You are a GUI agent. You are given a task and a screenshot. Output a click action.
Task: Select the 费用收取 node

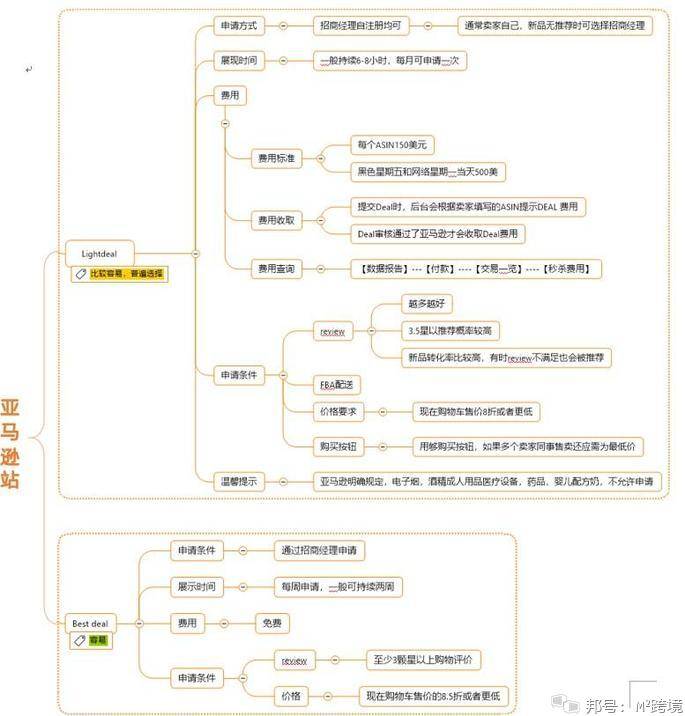[x=276, y=221]
